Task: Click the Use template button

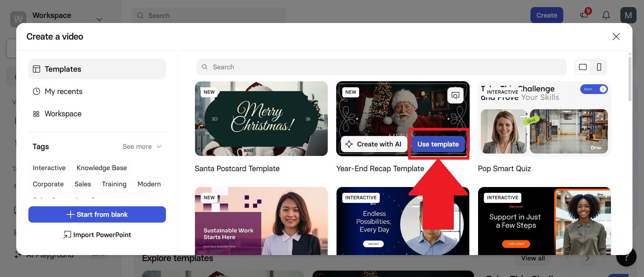Action: coord(438,144)
